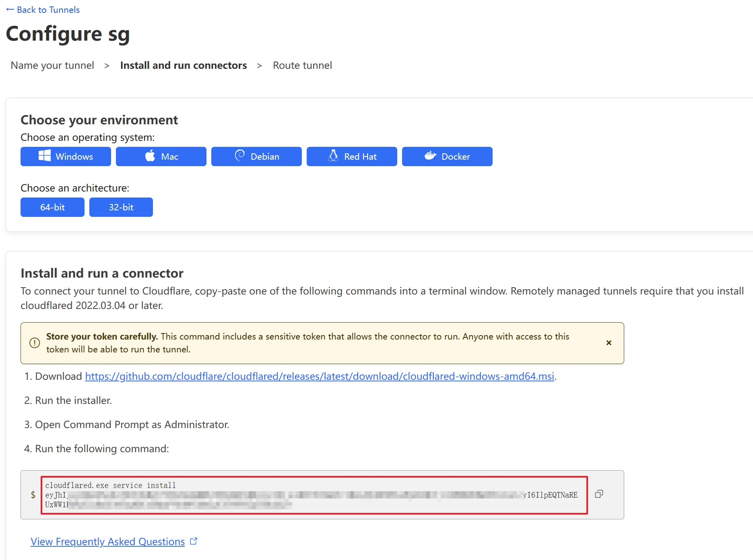Click the Choose your environment heading
Viewport: 753px width, 560px height.
click(x=99, y=120)
